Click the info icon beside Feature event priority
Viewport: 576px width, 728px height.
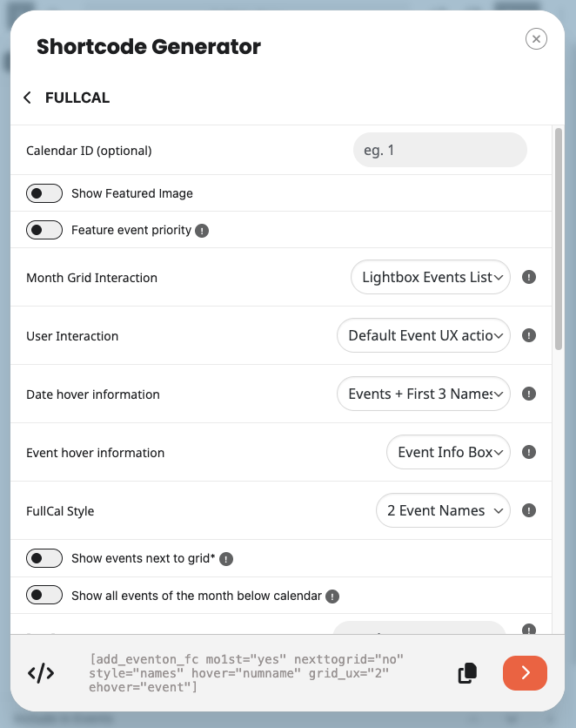pos(202,230)
